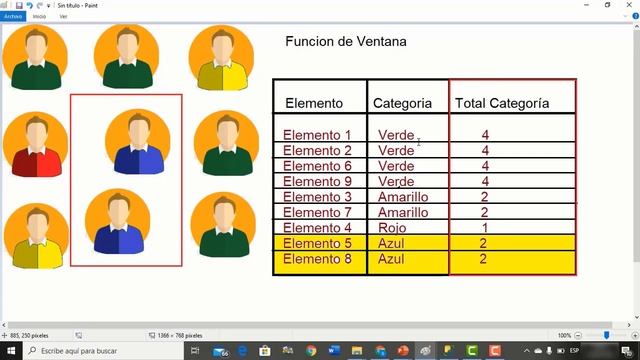Image resolution: width=640 pixels, height=360 pixels.
Task: Click the zoom slider handle
Action: point(607,335)
